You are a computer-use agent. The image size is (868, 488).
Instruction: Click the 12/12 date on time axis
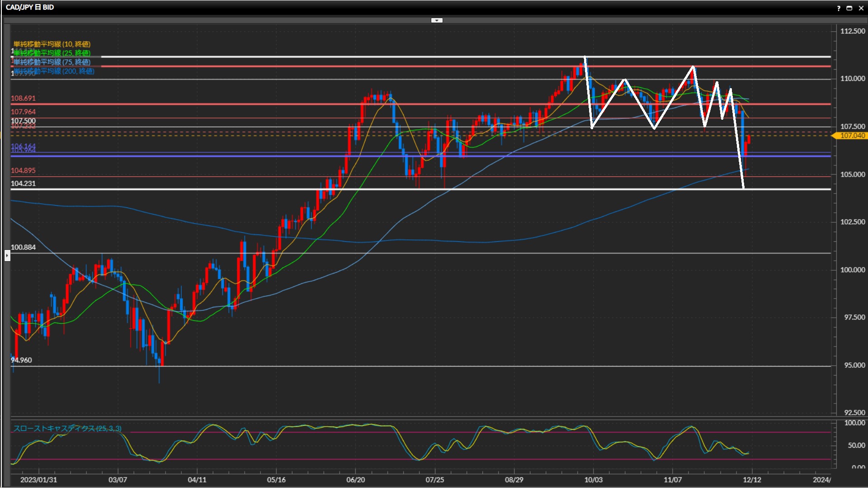coord(752,480)
